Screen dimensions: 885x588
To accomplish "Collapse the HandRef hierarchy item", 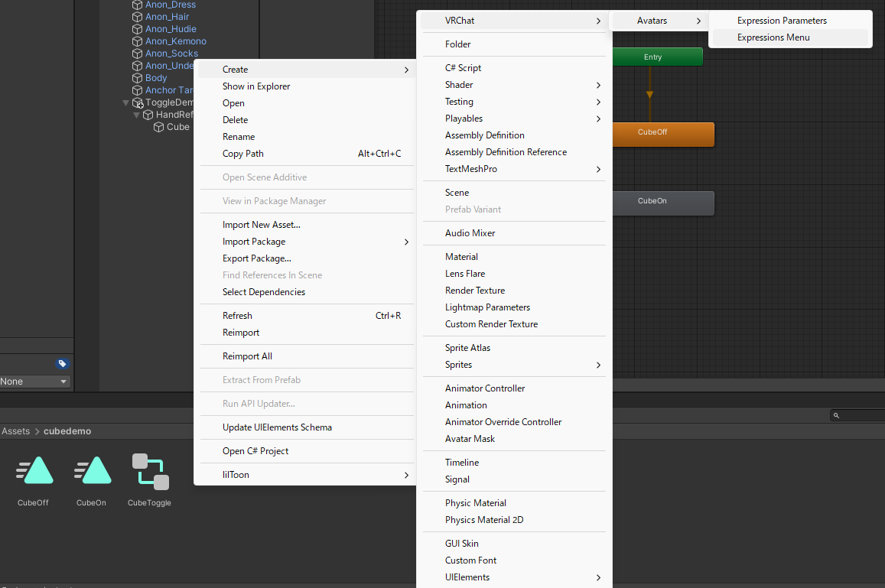I will (x=136, y=115).
